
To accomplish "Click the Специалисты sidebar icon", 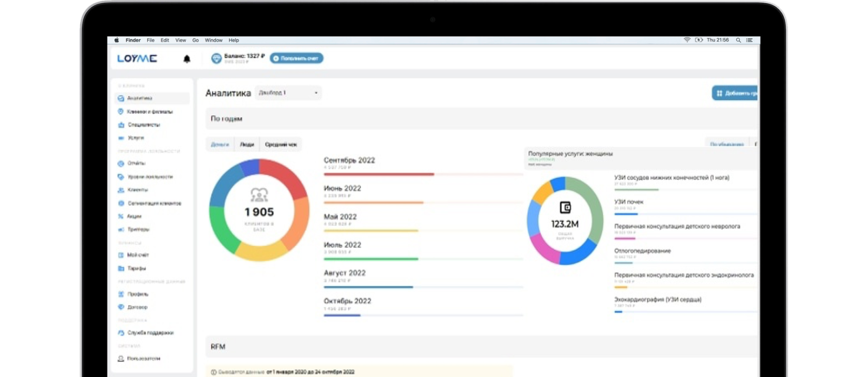I will (x=121, y=125).
